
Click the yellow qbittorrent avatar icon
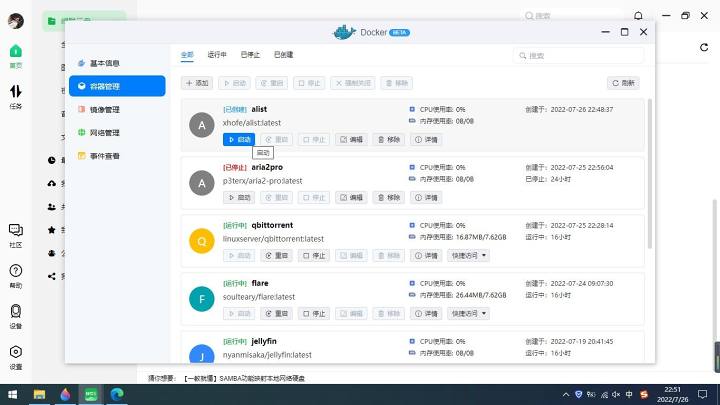click(202, 241)
